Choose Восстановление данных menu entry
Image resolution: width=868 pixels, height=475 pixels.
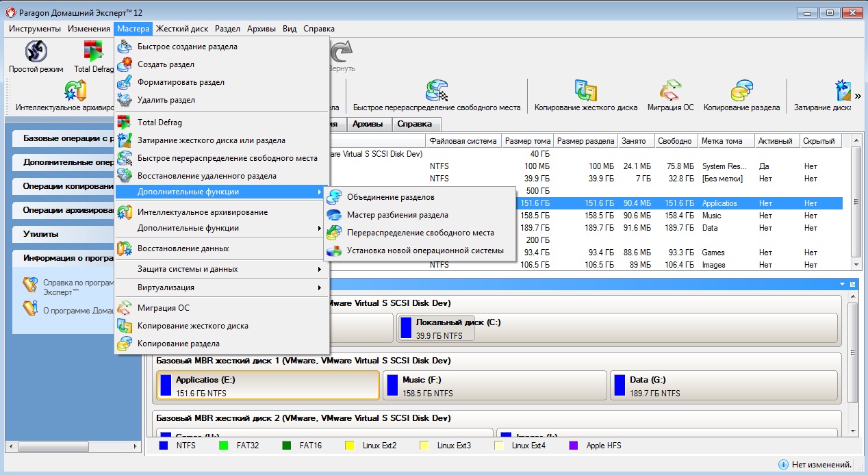(222, 248)
